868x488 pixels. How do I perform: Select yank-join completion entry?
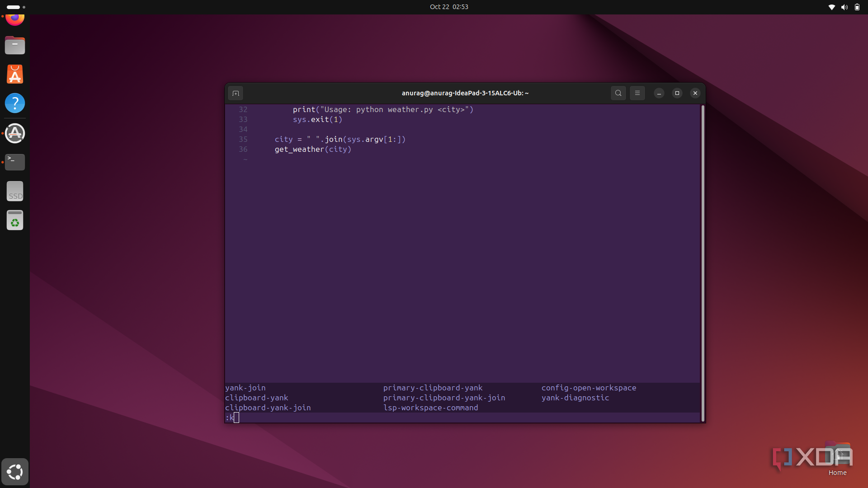(x=245, y=388)
